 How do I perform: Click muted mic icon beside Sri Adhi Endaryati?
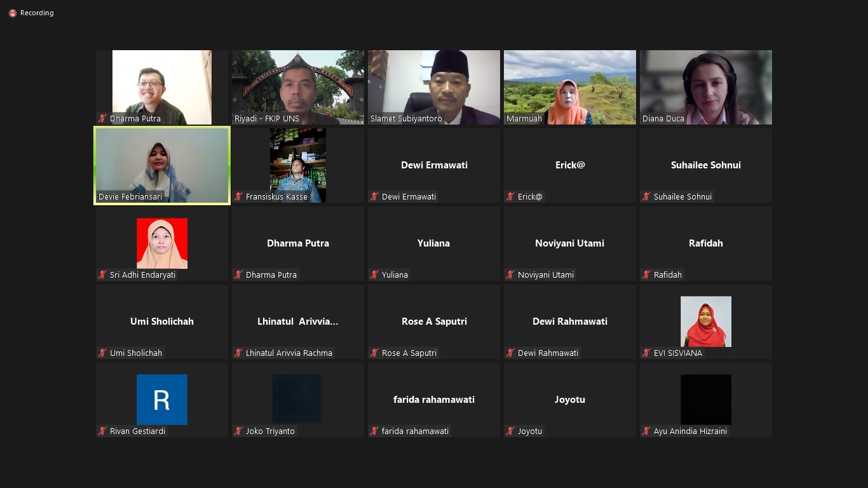102,275
